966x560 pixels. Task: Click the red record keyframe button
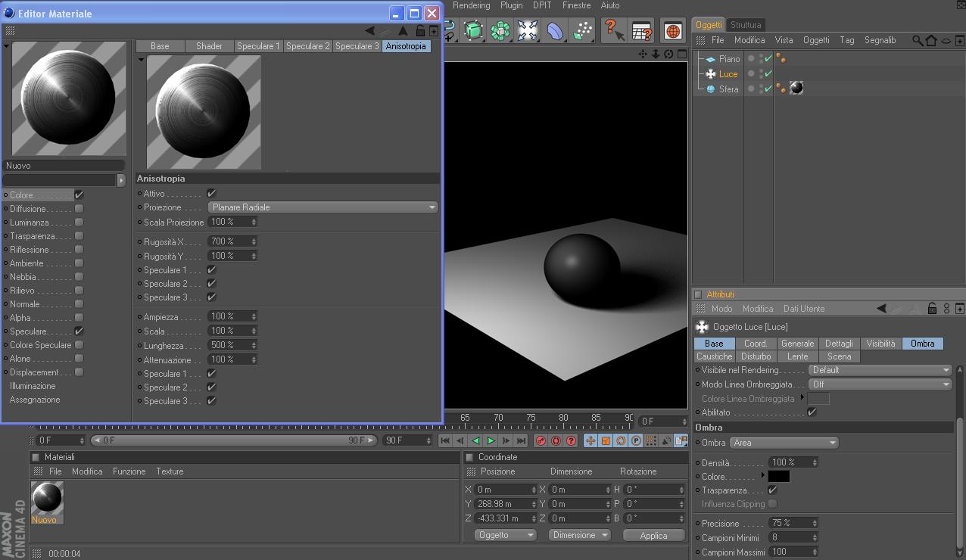(541, 440)
